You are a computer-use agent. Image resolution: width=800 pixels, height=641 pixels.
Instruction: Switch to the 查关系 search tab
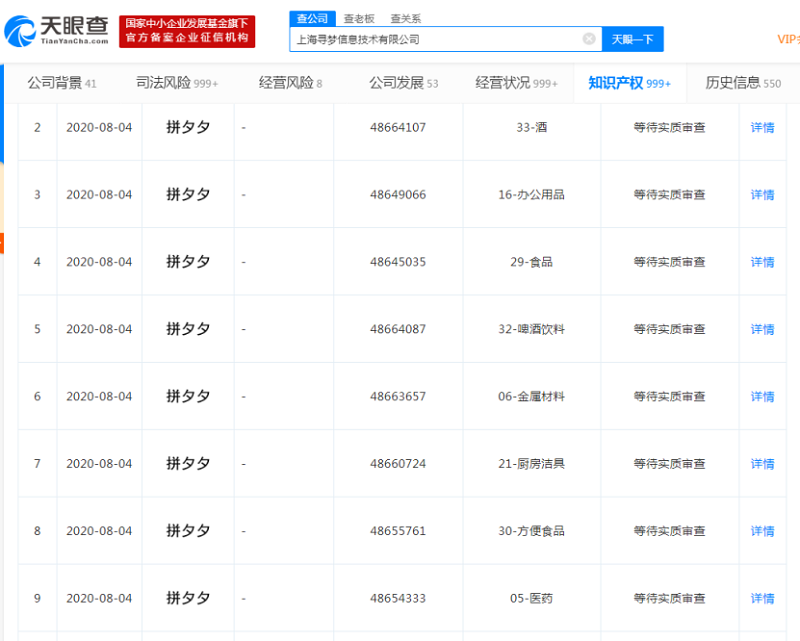point(405,18)
